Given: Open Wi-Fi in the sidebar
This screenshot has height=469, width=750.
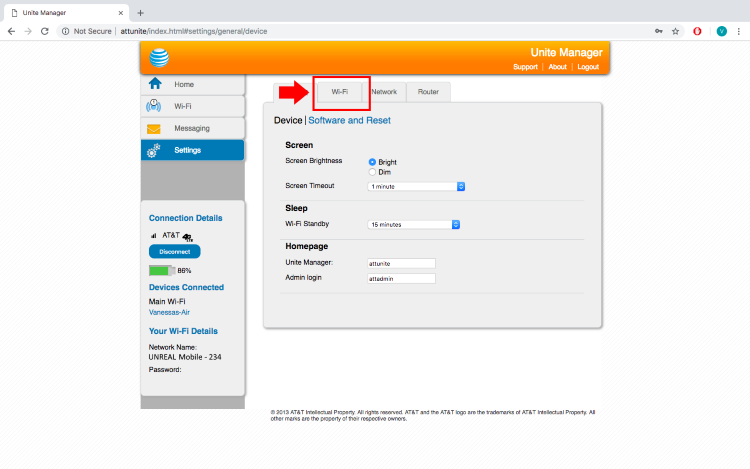Looking at the screenshot, I should coord(192,106).
